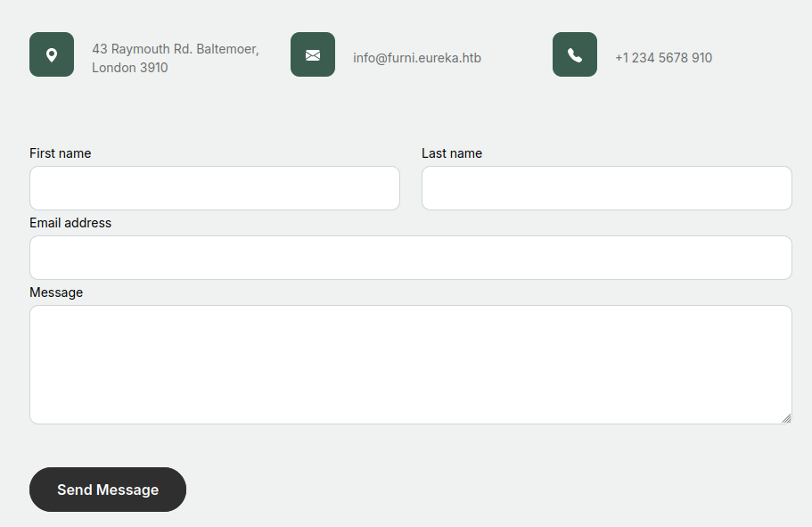Image resolution: width=812 pixels, height=527 pixels.
Task: Select the info@furni.eureka.htb email text
Action: (416, 58)
